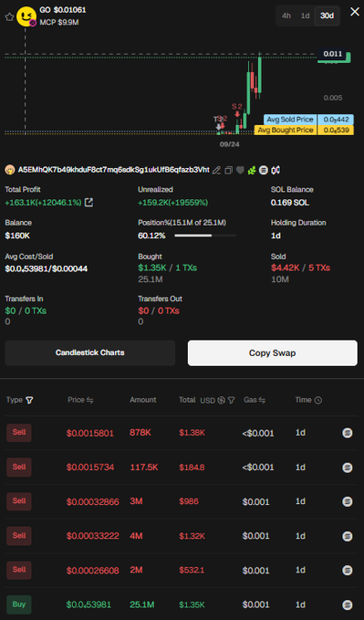Viewport: 364px width, 620px height.
Task: Filter transactions by Type
Action: (x=29, y=400)
